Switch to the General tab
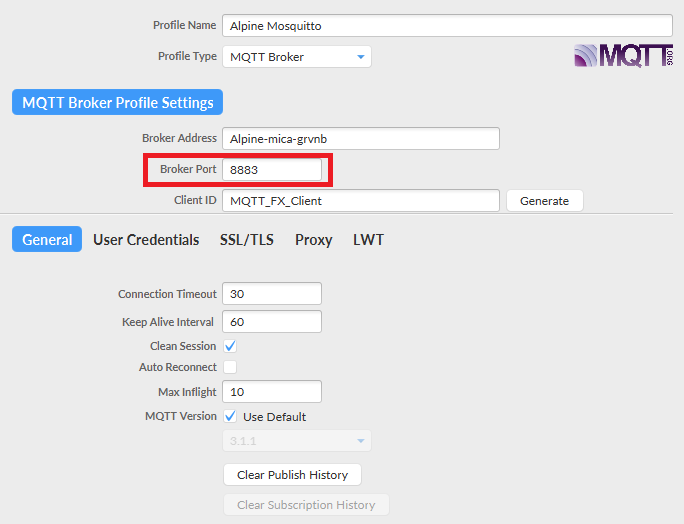Image resolution: width=684 pixels, height=524 pixels. [x=47, y=240]
